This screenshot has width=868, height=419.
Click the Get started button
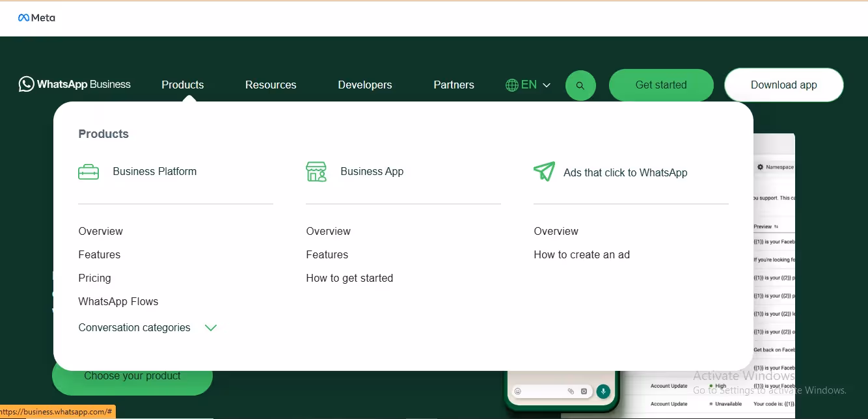click(x=661, y=85)
